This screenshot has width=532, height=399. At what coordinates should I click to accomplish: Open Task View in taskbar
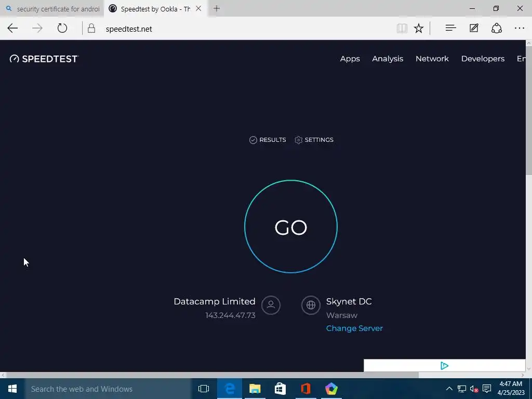(x=204, y=389)
